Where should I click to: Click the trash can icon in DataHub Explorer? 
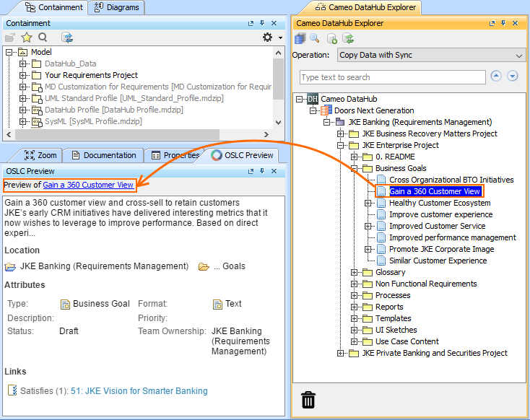tap(308, 400)
